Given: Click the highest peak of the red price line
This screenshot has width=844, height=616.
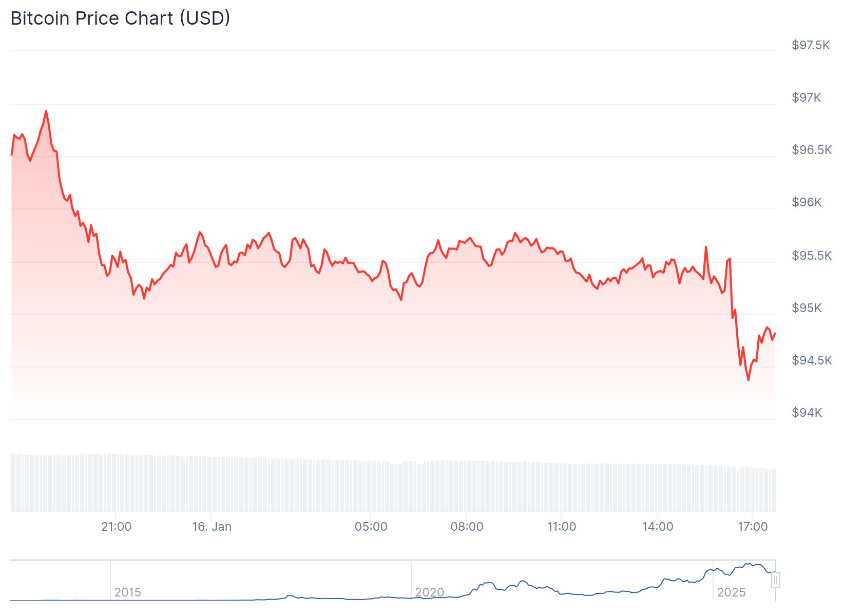Looking at the screenshot, I should point(46,111).
